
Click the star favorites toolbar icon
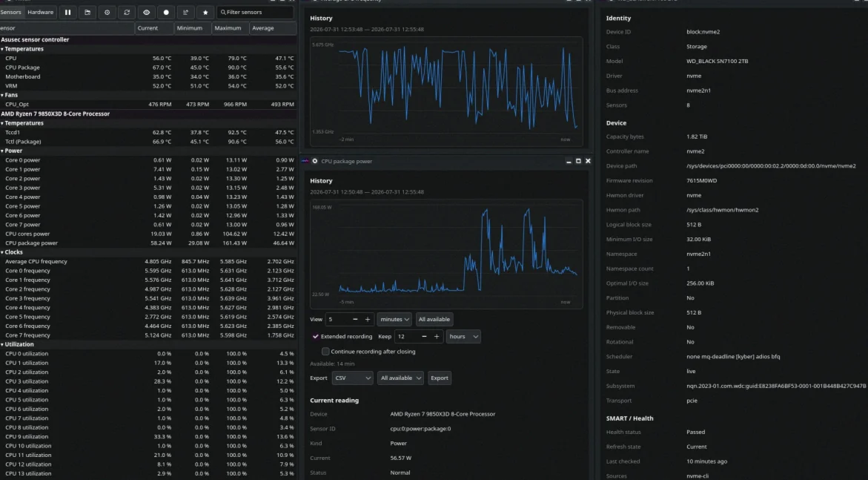[205, 12]
